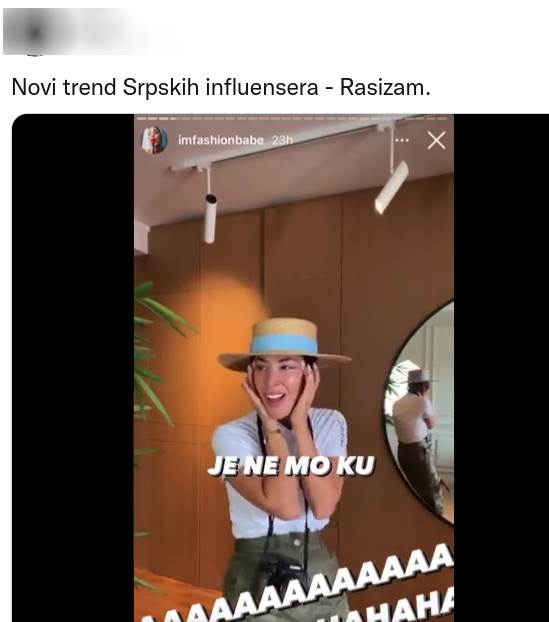549x622 pixels.
Task: Click the tweet text about Srpskih influensera
Action: point(221,87)
